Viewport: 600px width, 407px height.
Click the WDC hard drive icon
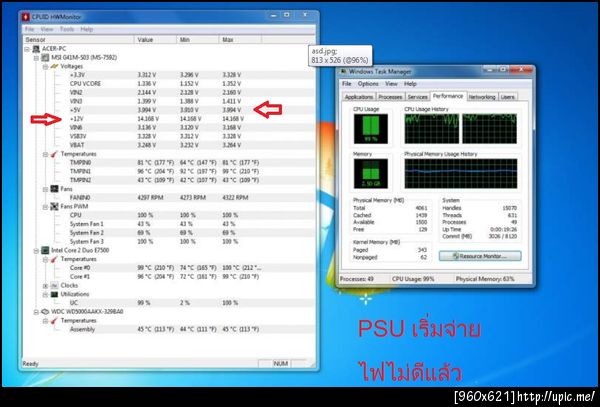pyautogui.click(x=45, y=312)
